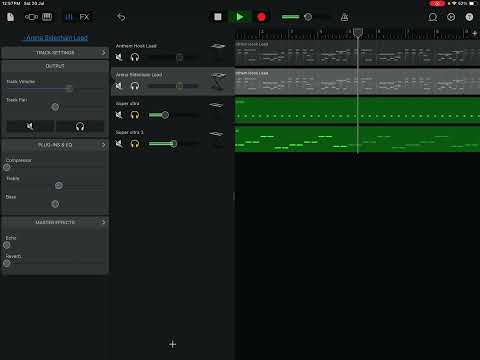The image size is (480, 360).
Task: Start playback with the green play button
Action: click(x=239, y=17)
